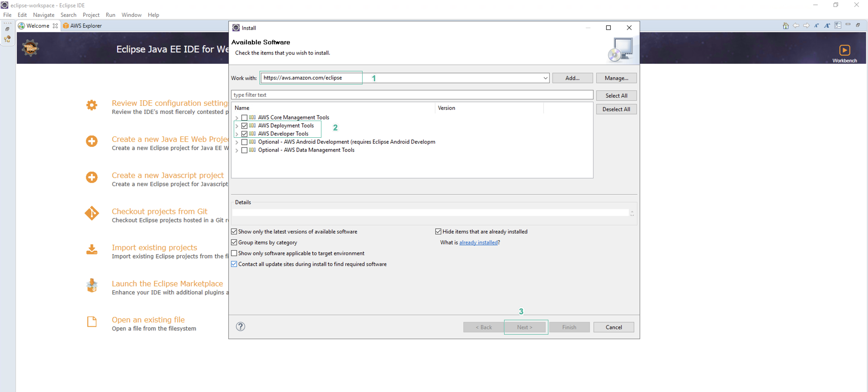Check Optional AWS Android Development checkbox
Viewport: 868px width, 392px height.
(x=244, y=142)
